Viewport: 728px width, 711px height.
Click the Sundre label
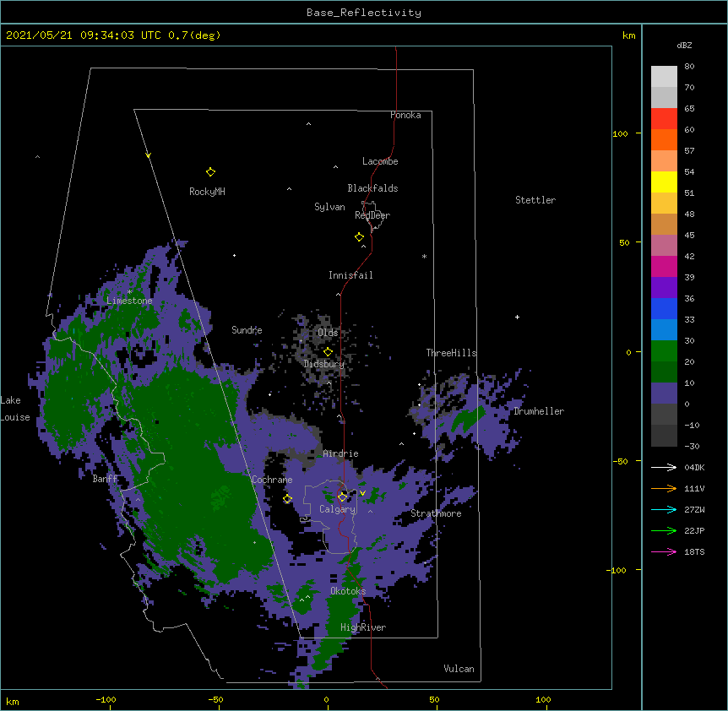click(247, 330)
